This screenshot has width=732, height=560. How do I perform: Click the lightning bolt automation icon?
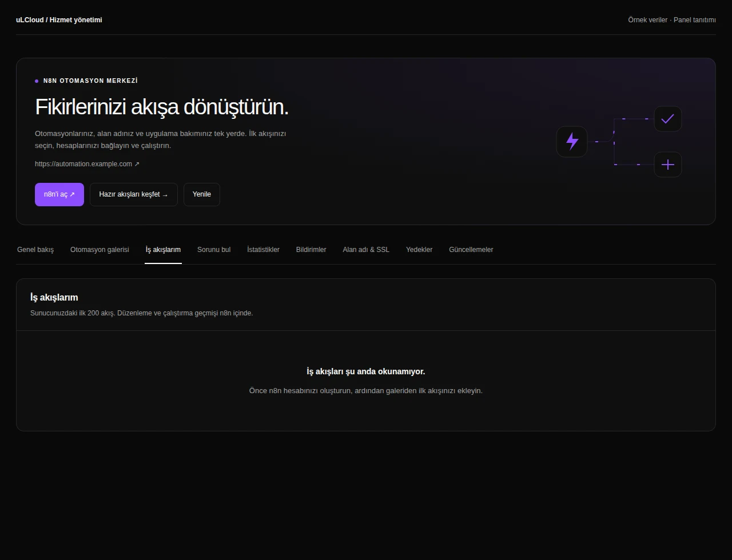pos(572,141)
